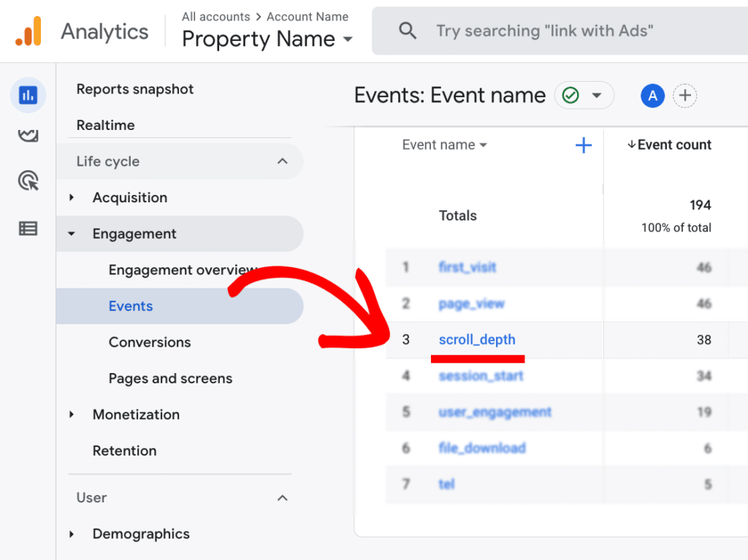Open the Conversions report
Viewport: 748px width, 560px height.
150,342
